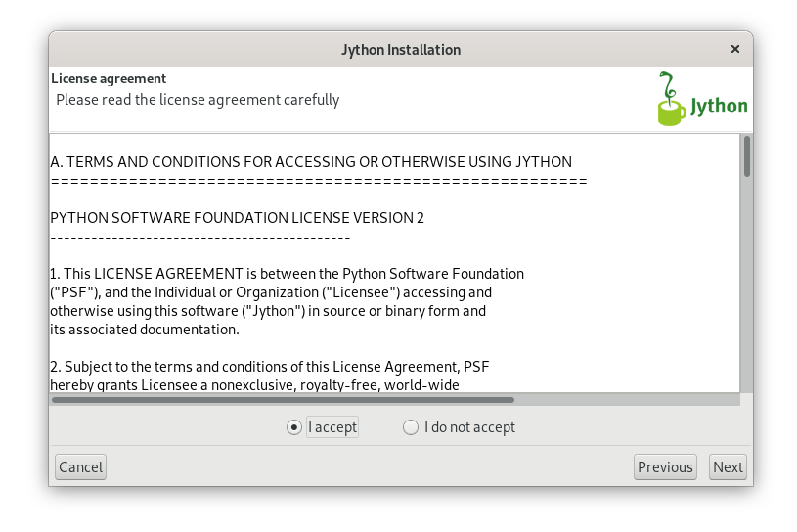
Task: Click the "PYTHON SOFTWARE FOUNDATION LICENSE VERSION 2" line
Action: point(237,218)
